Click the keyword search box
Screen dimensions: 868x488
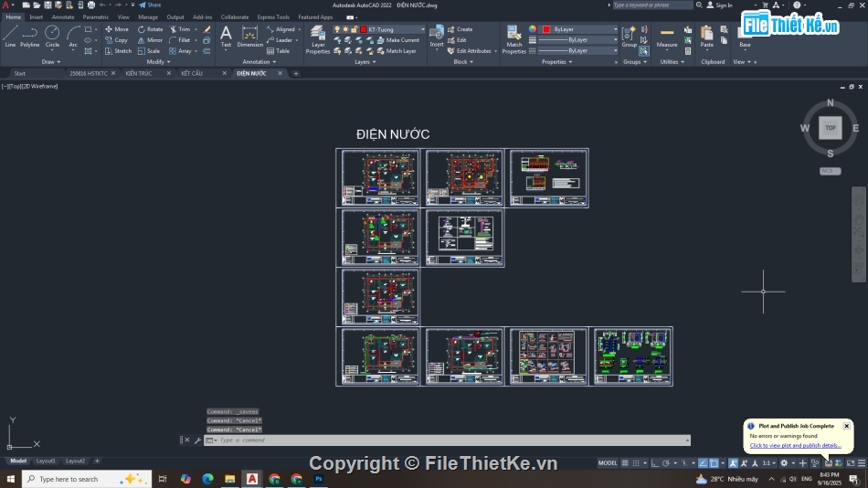pyautogui.click(x=652, y=5)
